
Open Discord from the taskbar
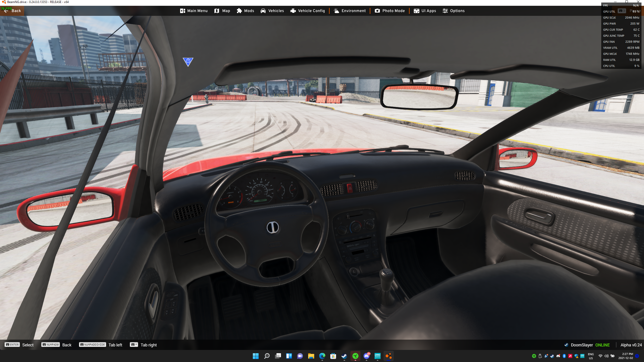(x=367, y=356)
